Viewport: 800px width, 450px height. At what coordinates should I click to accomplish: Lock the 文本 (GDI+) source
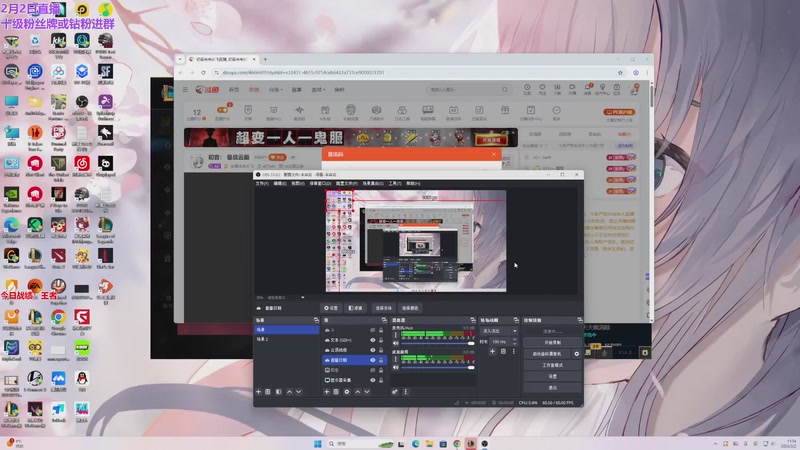(381, 340)
